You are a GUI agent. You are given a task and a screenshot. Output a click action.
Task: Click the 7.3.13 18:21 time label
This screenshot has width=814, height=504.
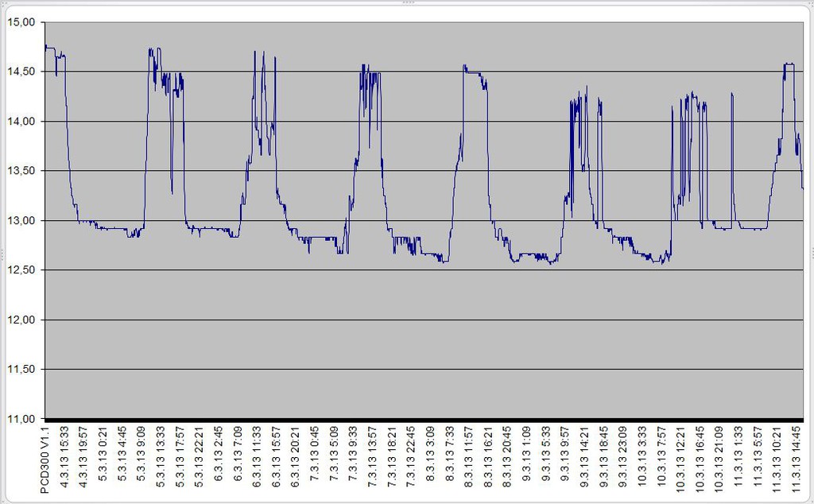[x=391, y=457]
